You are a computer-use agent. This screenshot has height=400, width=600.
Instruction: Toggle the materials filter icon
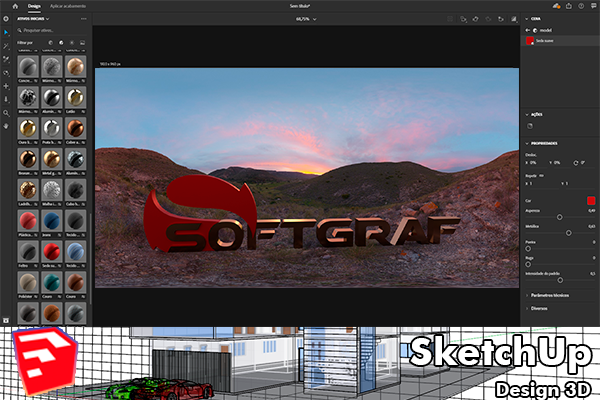(x=61, y=42)
